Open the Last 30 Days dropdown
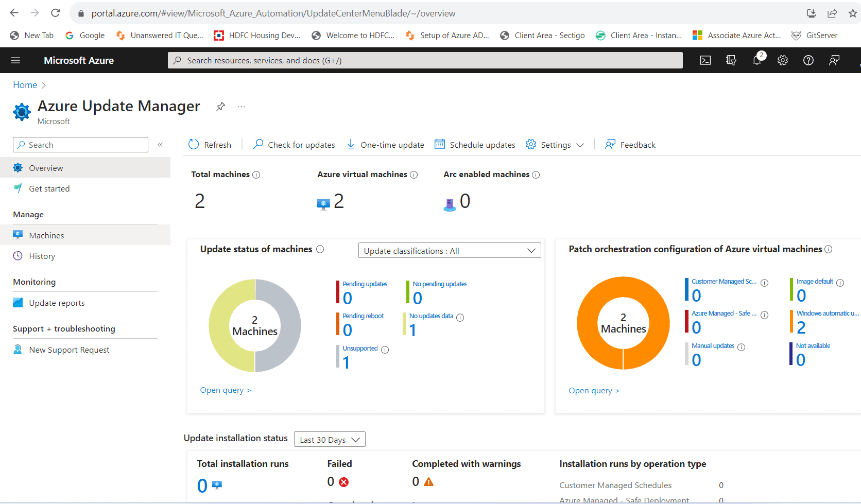The height and width of the screenshot is (504, 861). click(x=330, y=440)
